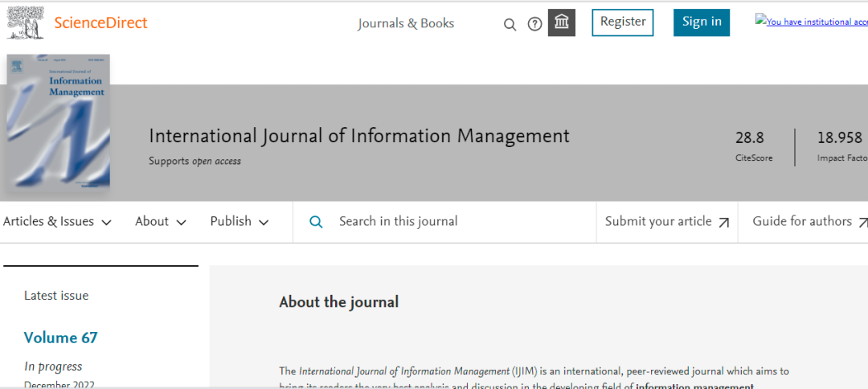Click the arrow icon beside Guide for authors
Image resolution: width=868 pixels, height=389 pixels.
pos(862,223)
